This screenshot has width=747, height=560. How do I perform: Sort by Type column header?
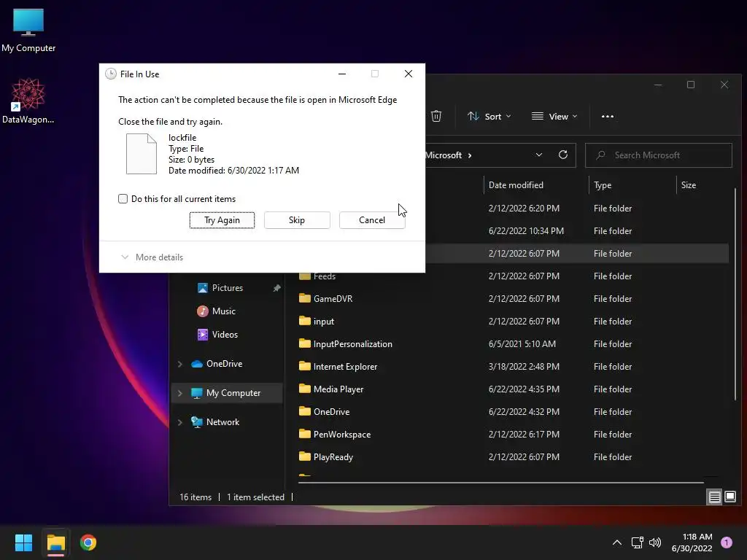603,185
